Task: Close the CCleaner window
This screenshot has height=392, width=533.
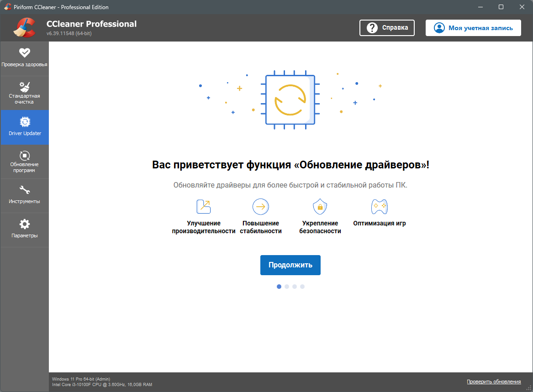Action: pos(522,7)
